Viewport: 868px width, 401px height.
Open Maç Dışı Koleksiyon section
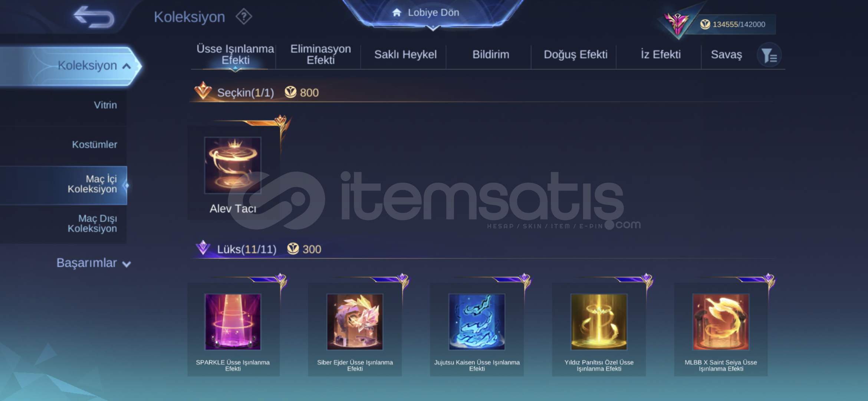tap(92, 224)
